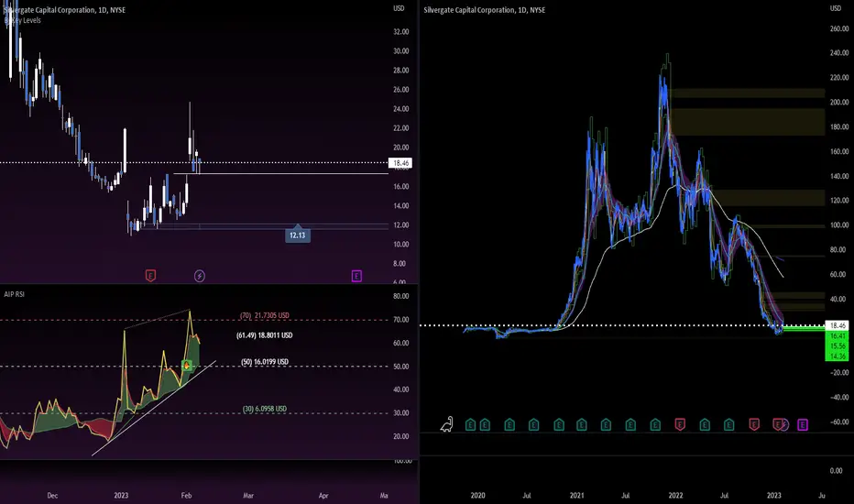Click the green earnings marker below 2021 label
Screen dimensions: 854x504
581,424
